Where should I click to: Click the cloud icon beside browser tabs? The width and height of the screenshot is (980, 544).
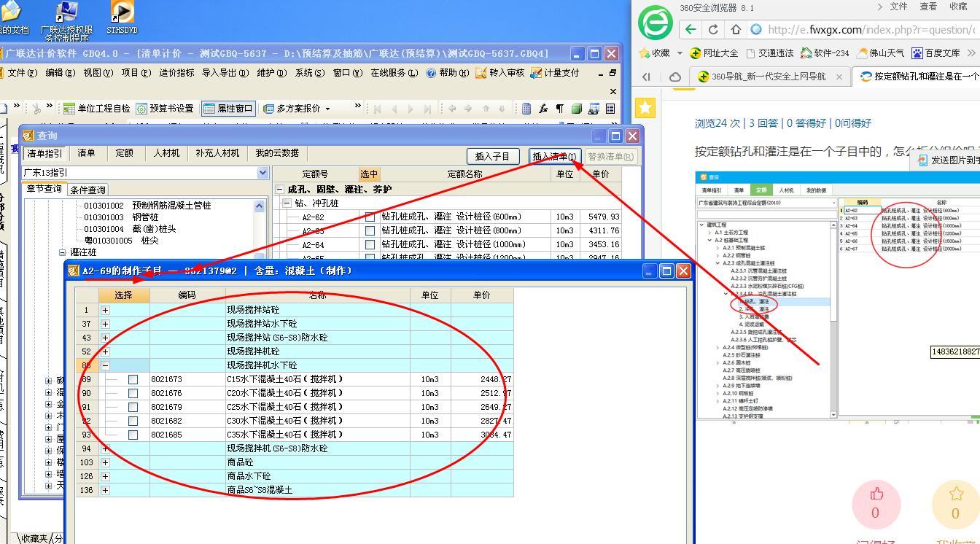(675, 77)
